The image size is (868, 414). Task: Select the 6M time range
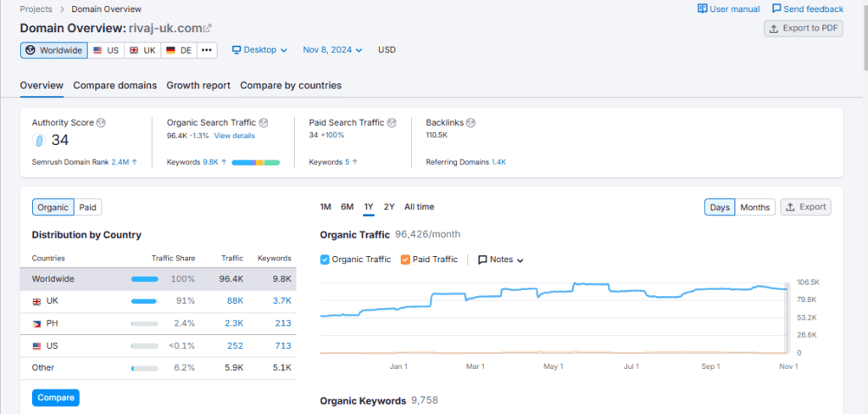(347, 207)
